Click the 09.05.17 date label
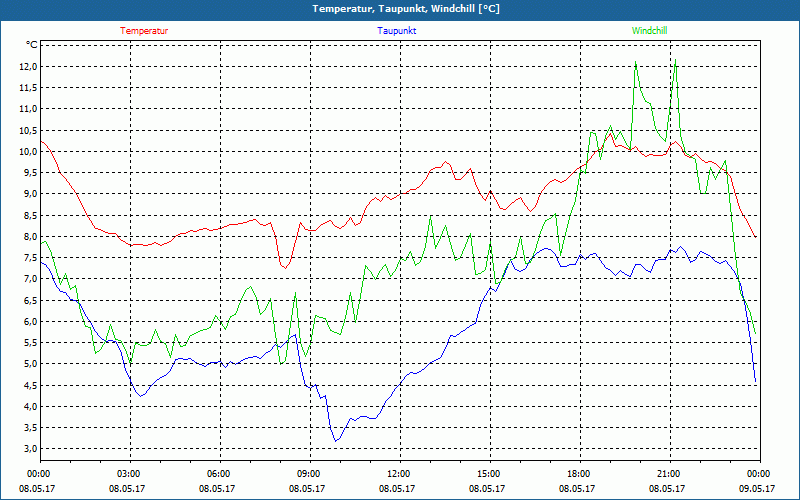Viewport: 800px width, 500px height. [757, 488]
